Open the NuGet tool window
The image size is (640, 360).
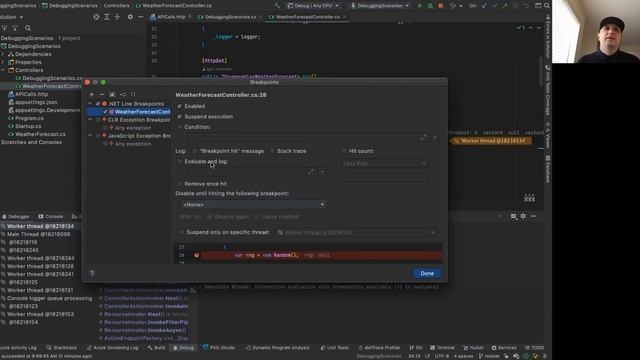473,348
